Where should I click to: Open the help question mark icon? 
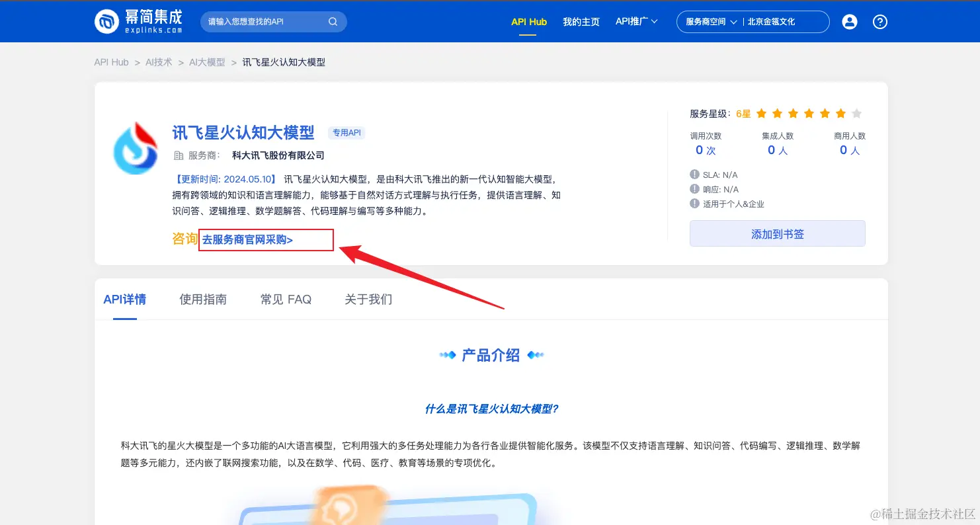click(x=879, y=22)
